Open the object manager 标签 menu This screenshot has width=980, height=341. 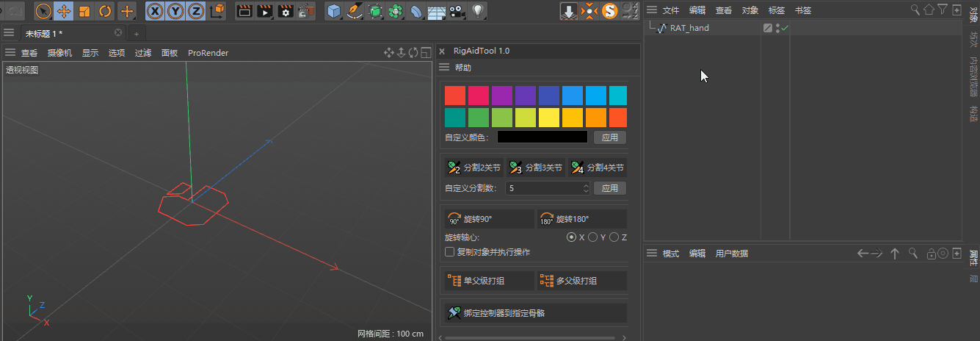coord(777,10)
